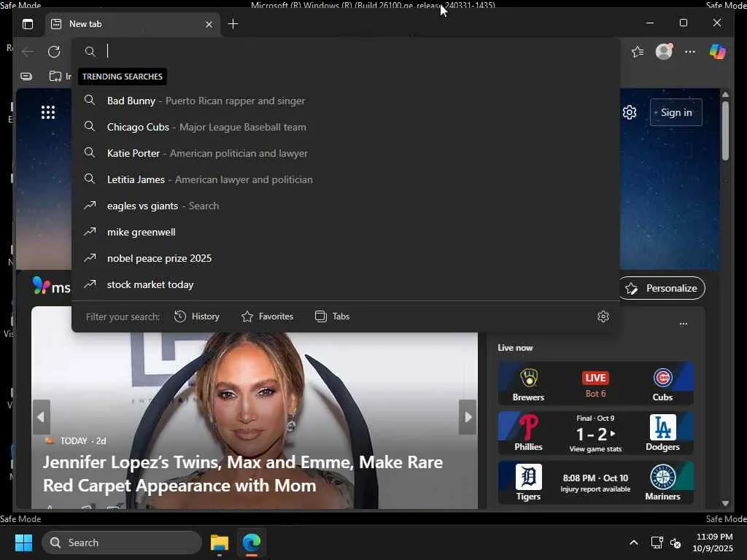Go to previous news carousel slide
Image resolution: width=747 pixels, height=560 pixels.
pos(41,417)
